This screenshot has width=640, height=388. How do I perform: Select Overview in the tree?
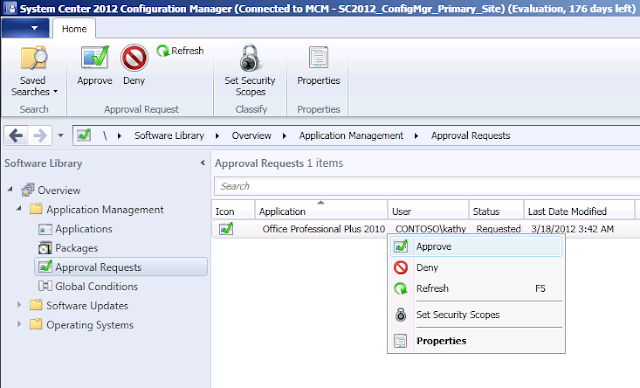pyautogui.click(x=51, y=190)
